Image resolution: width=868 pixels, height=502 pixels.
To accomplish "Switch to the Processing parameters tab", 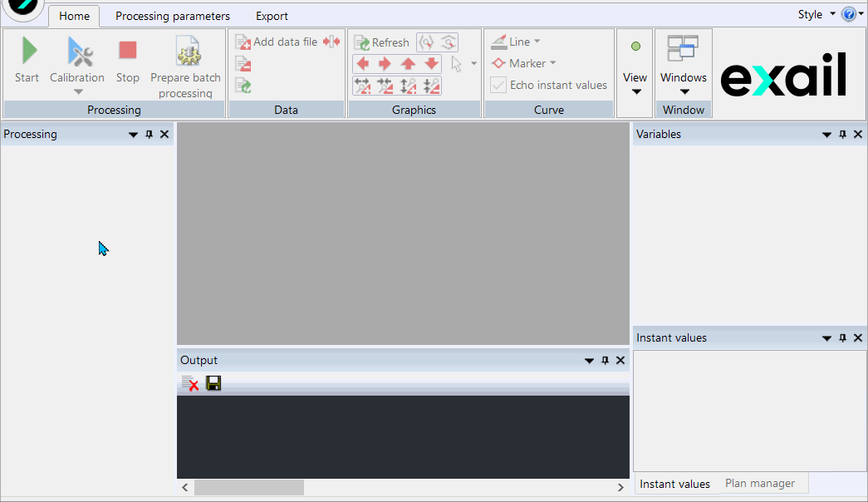I will pyautogui.click(x=173, y=16).
